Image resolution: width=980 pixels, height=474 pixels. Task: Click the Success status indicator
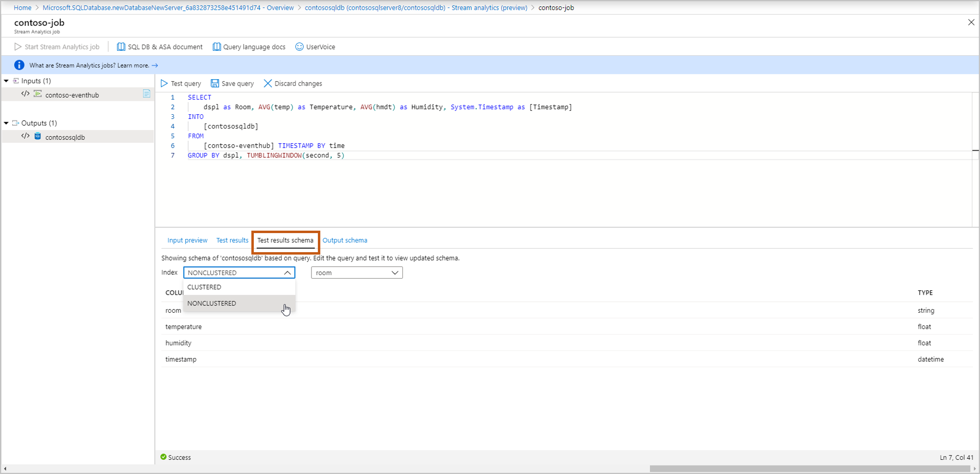tap(176, 457)
